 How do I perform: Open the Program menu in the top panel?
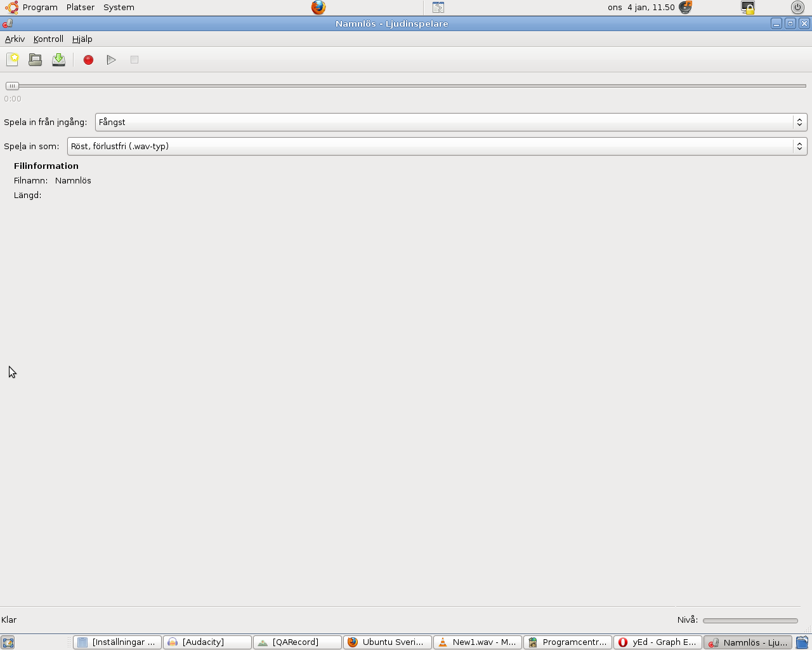pos(40,8)
